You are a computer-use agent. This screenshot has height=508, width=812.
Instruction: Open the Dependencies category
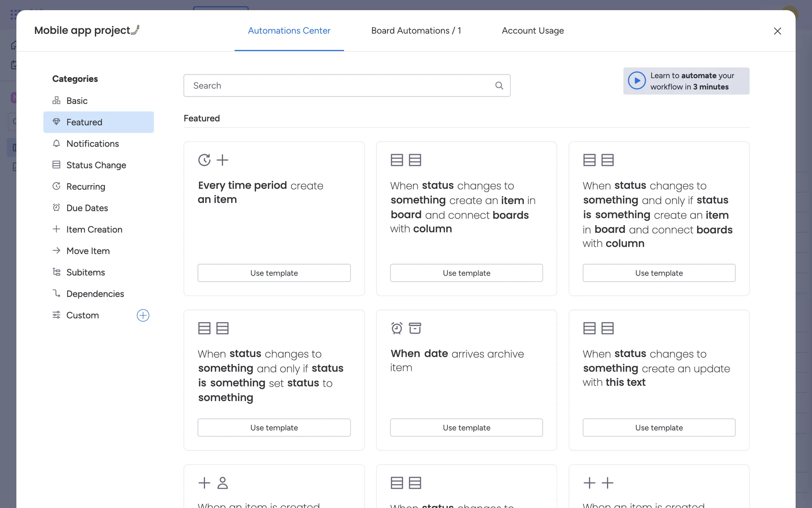[x=95, y=294]
